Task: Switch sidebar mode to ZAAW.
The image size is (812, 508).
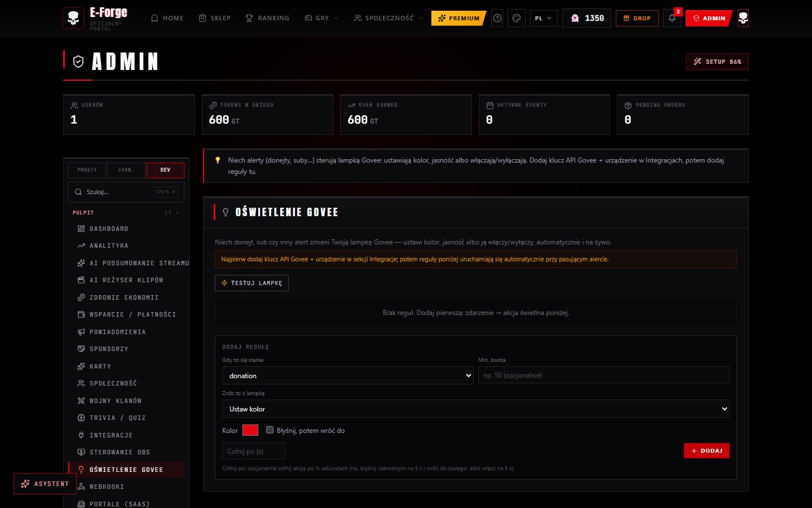Action: coord(126,170)
